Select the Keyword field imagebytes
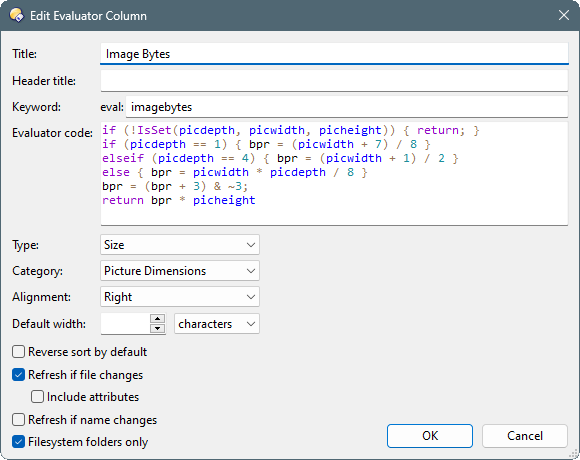The width and height of the screenshot is (580, 460). (x=347, y=107)
